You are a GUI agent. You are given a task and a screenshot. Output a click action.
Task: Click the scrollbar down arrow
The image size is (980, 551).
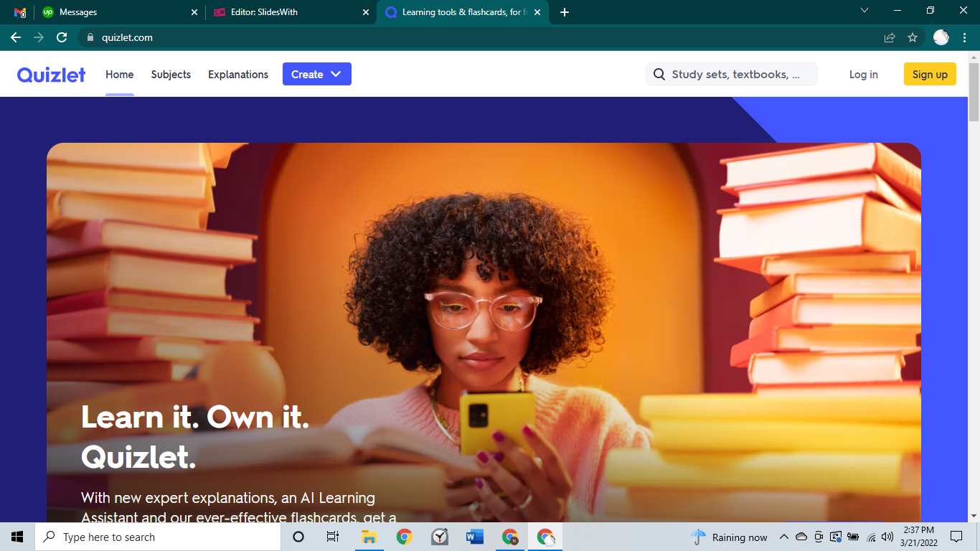974,516
